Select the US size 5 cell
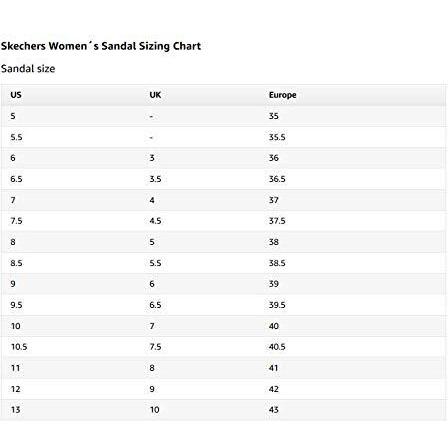 [x=13, y=116]
